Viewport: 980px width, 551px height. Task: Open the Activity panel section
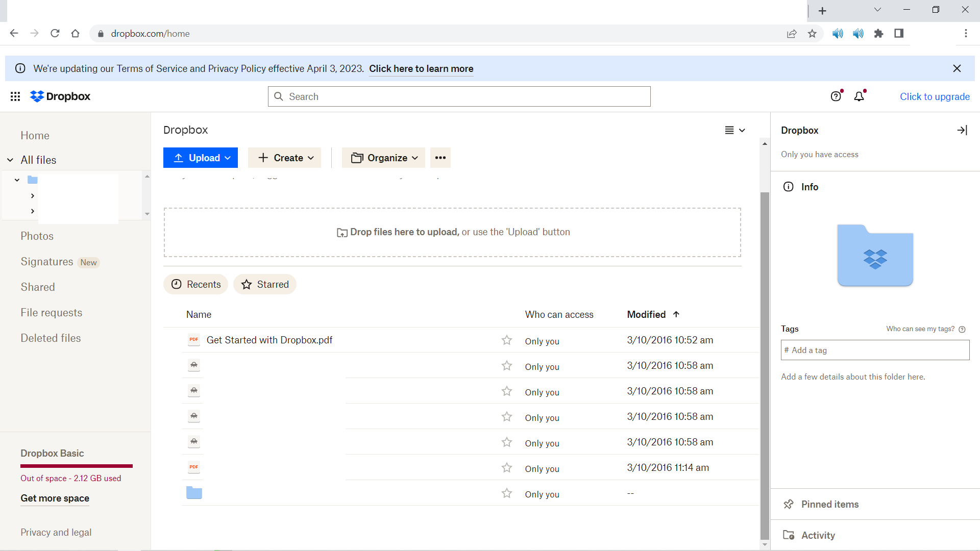click(818, 535)
